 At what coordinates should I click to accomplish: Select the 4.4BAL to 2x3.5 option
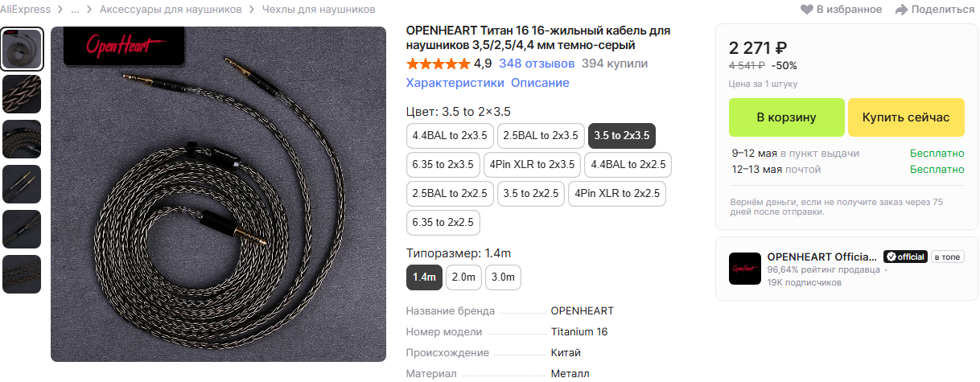tap(450, 136)
